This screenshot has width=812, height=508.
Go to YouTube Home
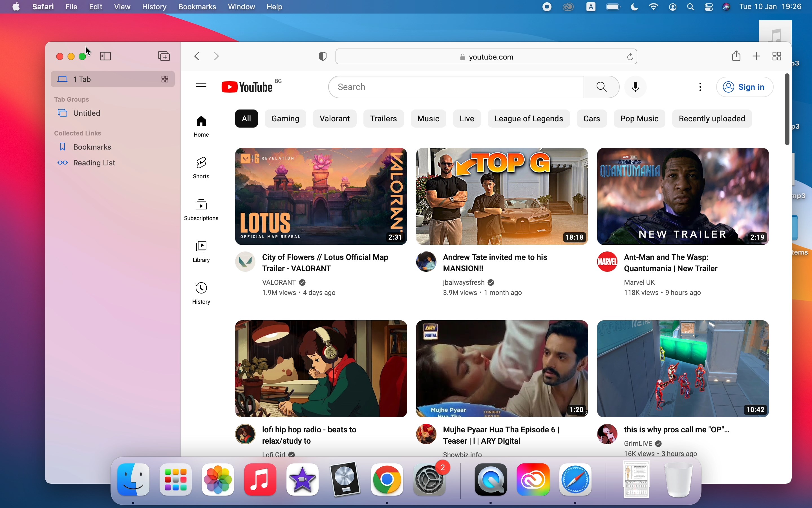(201, 126)
